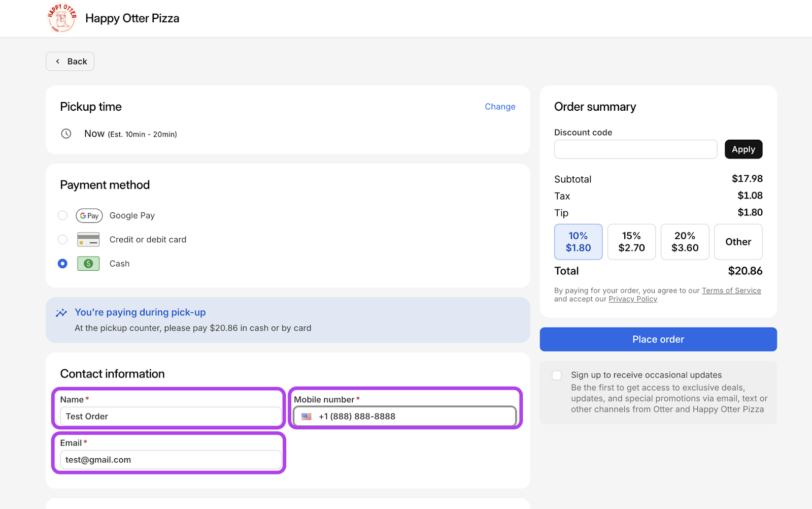This screenshot has width=812, height=509.
Task: Click the US flag country selector
Action: tap(307, 417)
